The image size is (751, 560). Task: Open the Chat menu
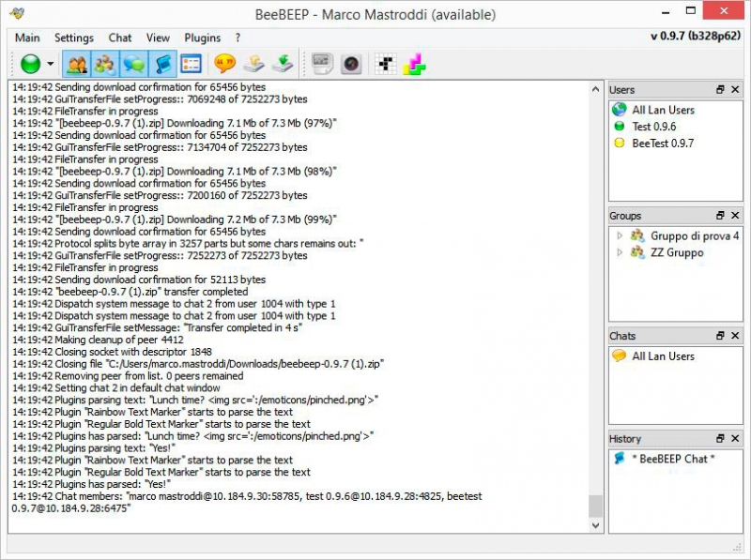(x=120, y=38)
